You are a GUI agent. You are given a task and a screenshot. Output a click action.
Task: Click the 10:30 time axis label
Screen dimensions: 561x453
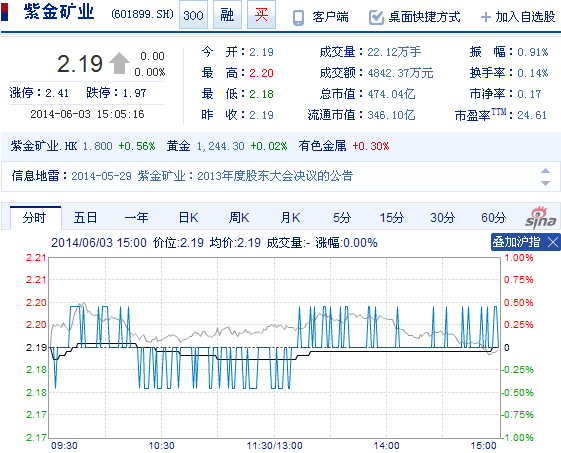coord(161,446)
